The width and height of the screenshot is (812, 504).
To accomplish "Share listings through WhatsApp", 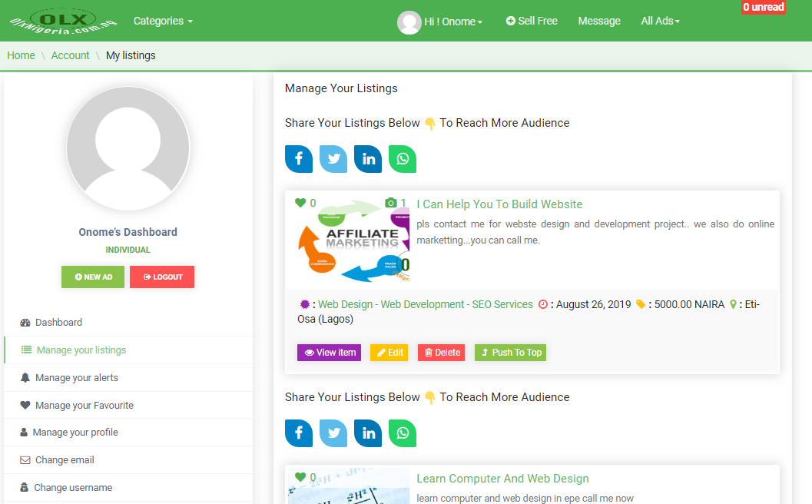I will click(x=403, y=158).
